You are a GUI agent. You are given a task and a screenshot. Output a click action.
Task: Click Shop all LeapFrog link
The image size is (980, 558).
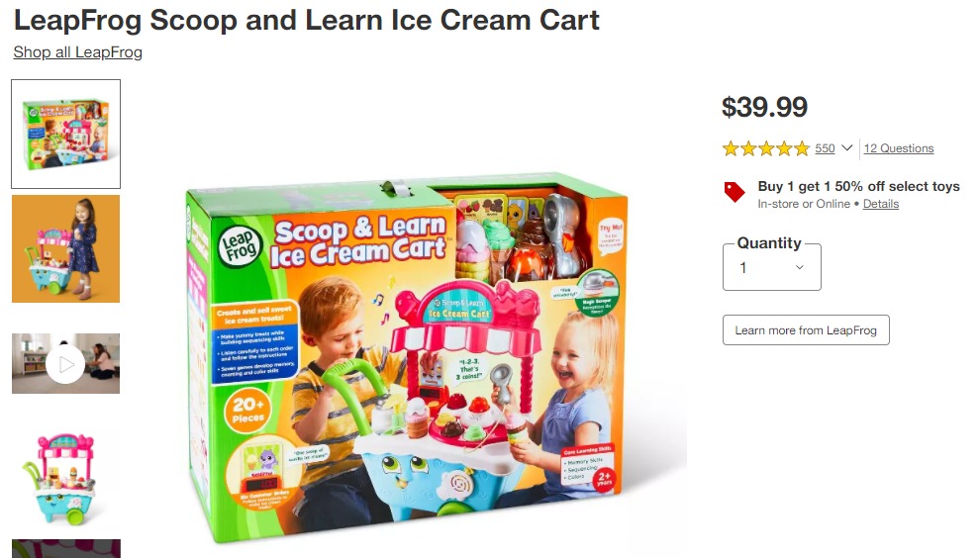click(x=78, y=51)
